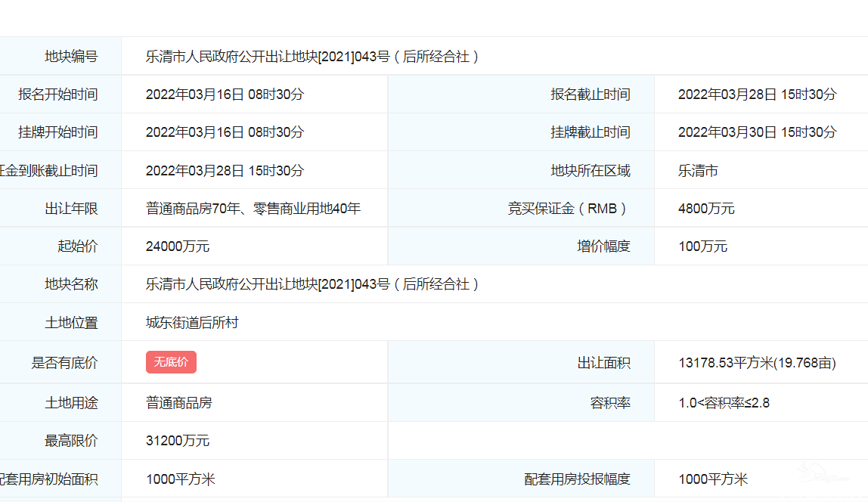Screen dimensions: 868x502
Task: Click the 挂牌截止时间 label
Action: (590, 132)
